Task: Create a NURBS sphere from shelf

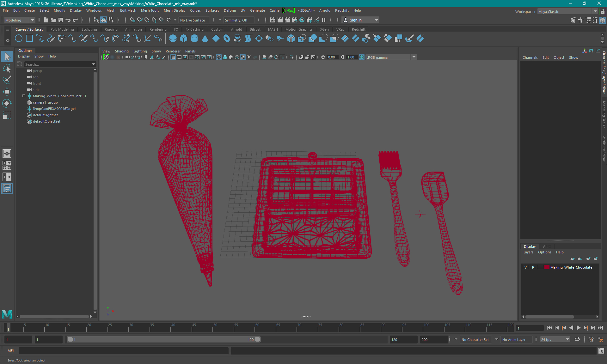Action: pos(173,39)
